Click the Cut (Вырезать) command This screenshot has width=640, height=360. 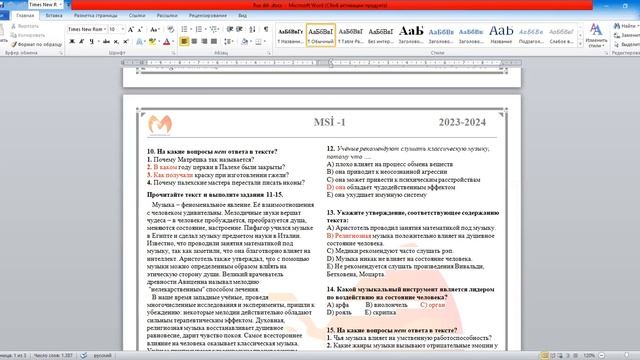click(24, 26)
